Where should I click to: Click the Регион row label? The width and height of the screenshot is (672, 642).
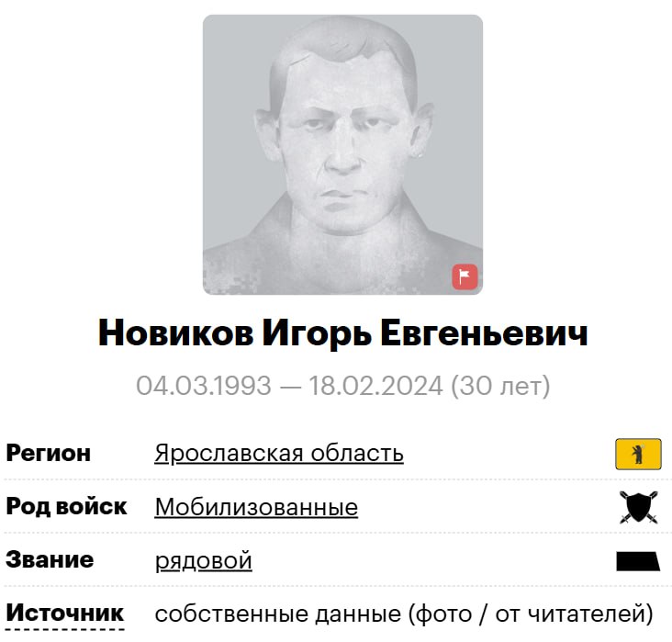click(49, 454)
